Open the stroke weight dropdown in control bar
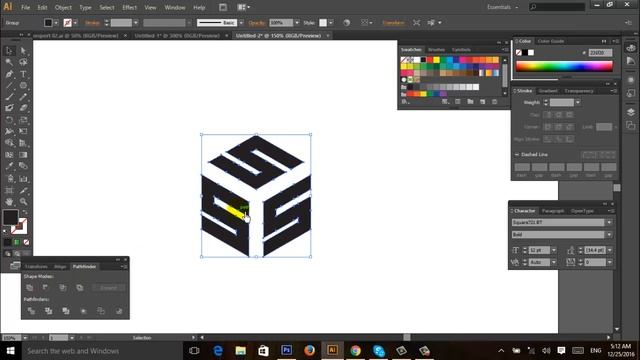 pos(136,23)
